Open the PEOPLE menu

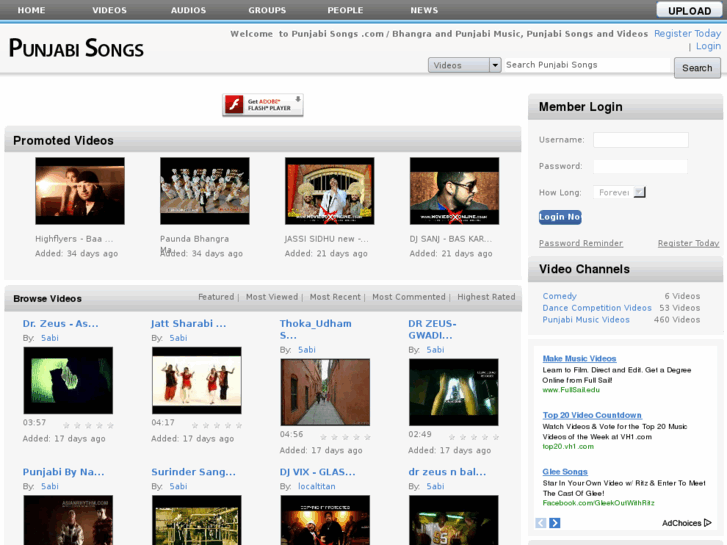pos(345,10)
